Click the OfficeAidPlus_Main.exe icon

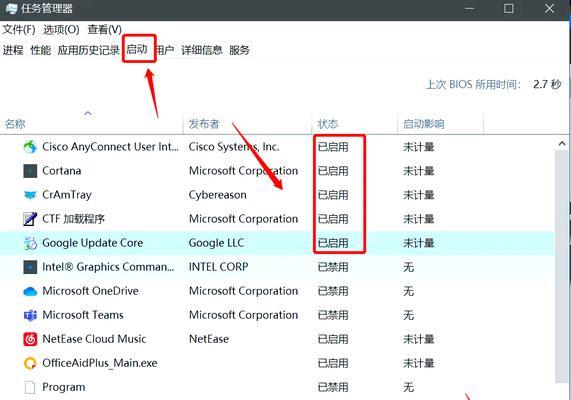(x=30, y=363)
